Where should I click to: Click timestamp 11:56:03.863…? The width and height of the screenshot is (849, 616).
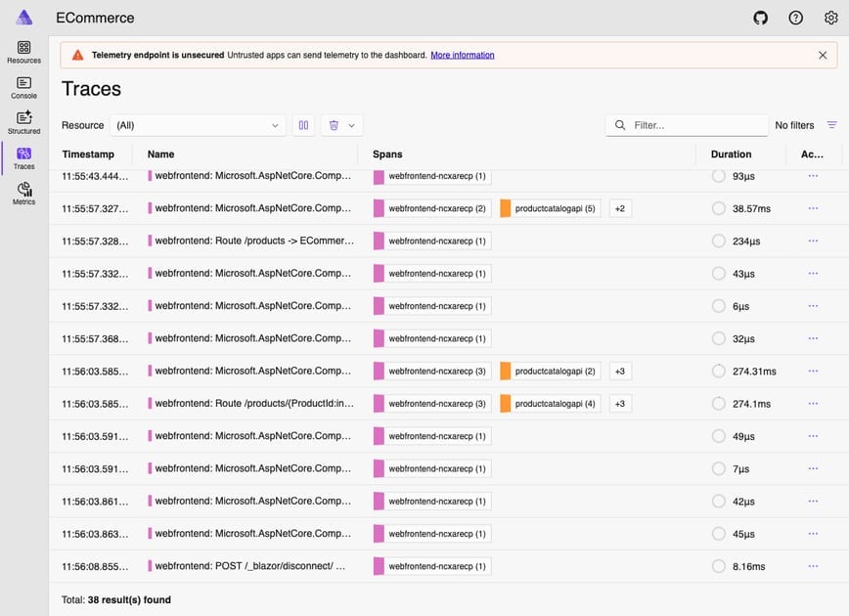point(95,534)
